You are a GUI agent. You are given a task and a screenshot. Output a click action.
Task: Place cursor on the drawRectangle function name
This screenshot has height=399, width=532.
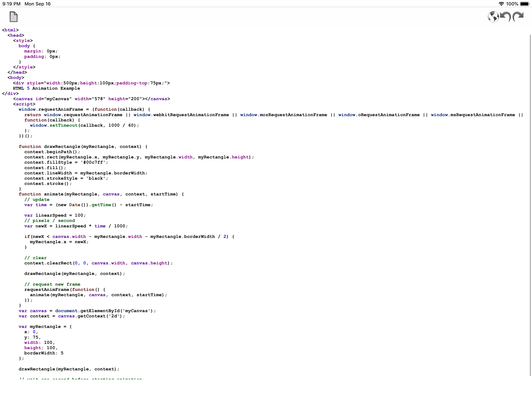coord(62,146)
